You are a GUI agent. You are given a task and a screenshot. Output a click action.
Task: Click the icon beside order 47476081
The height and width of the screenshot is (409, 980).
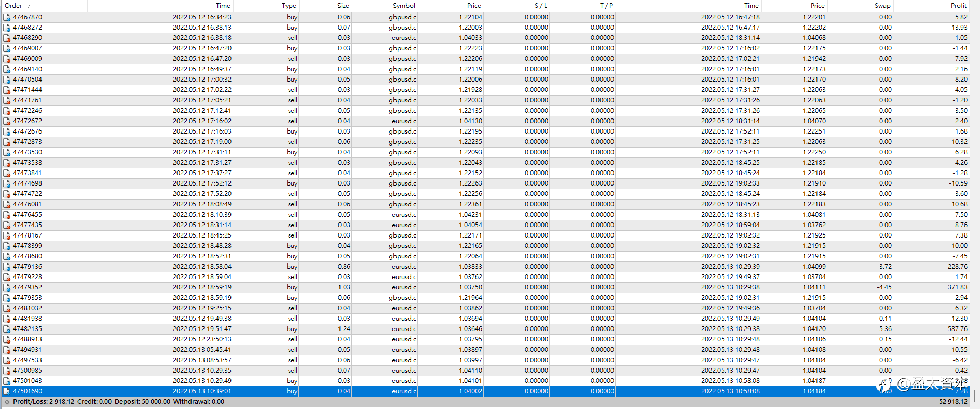pos(7,204)
